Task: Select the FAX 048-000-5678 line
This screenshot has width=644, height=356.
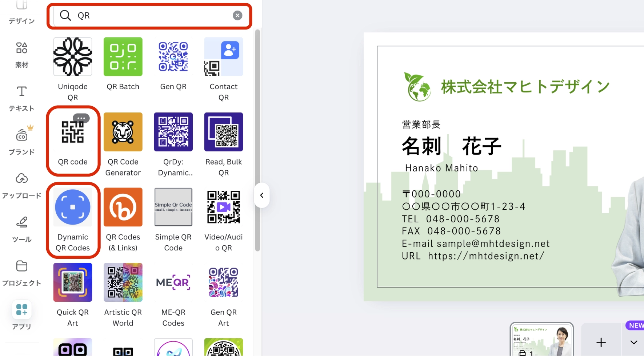Action: coord(451,231)
